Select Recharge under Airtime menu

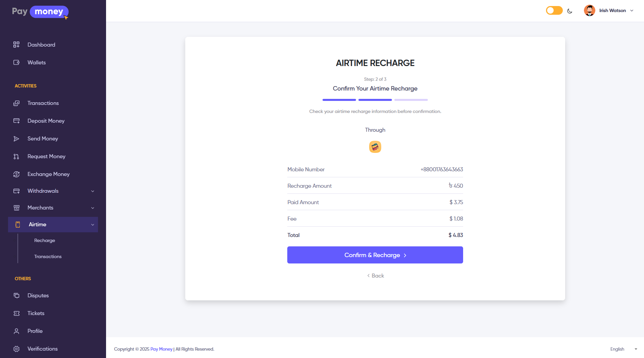(x=45, y=241)
